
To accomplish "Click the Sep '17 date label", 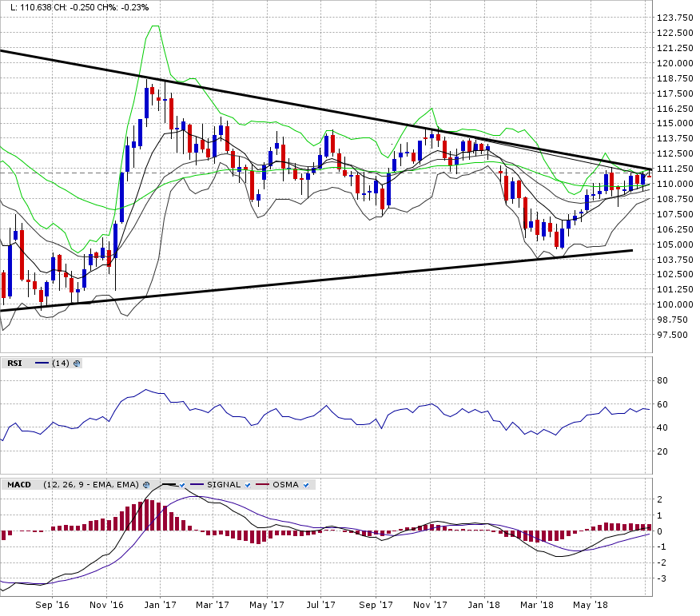I will 376,605.
